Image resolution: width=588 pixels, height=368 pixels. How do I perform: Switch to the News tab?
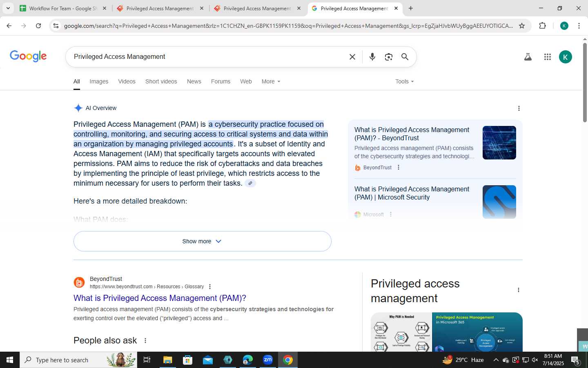click(194, 81)
